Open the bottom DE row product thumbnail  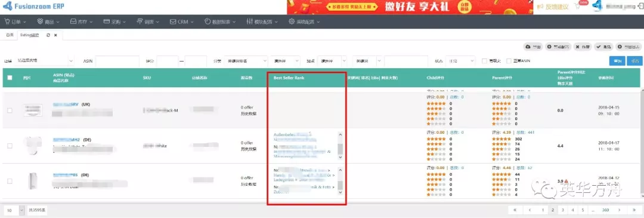click(x=32, y=181)
